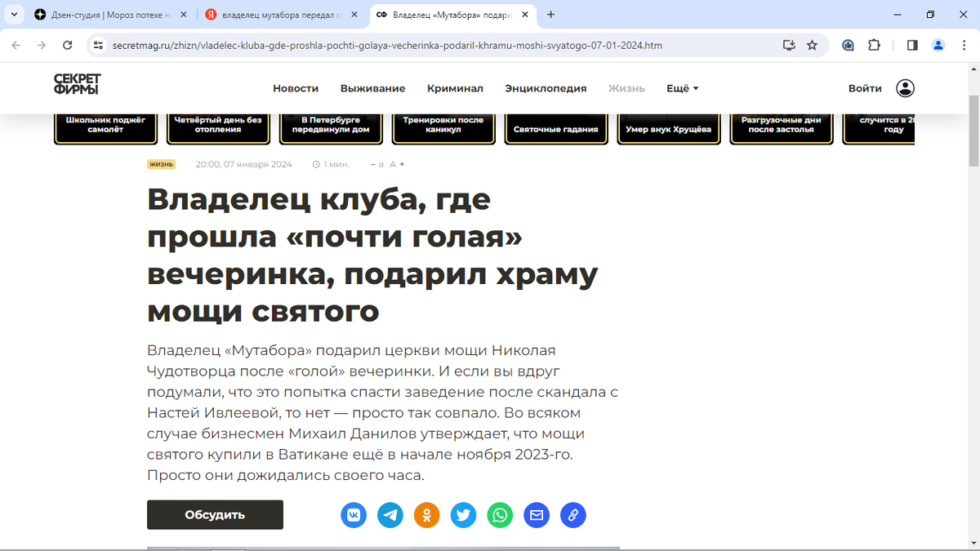
Task: Open Chrome profile avatar
Action: pos(938,46)
